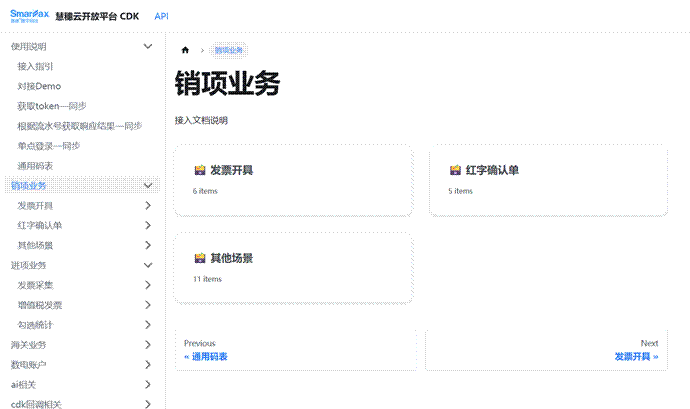This screenshot has width=690, height=409.
Task: Select 销项业务 label in the sidebar
Action: click(x=29, y=186)
